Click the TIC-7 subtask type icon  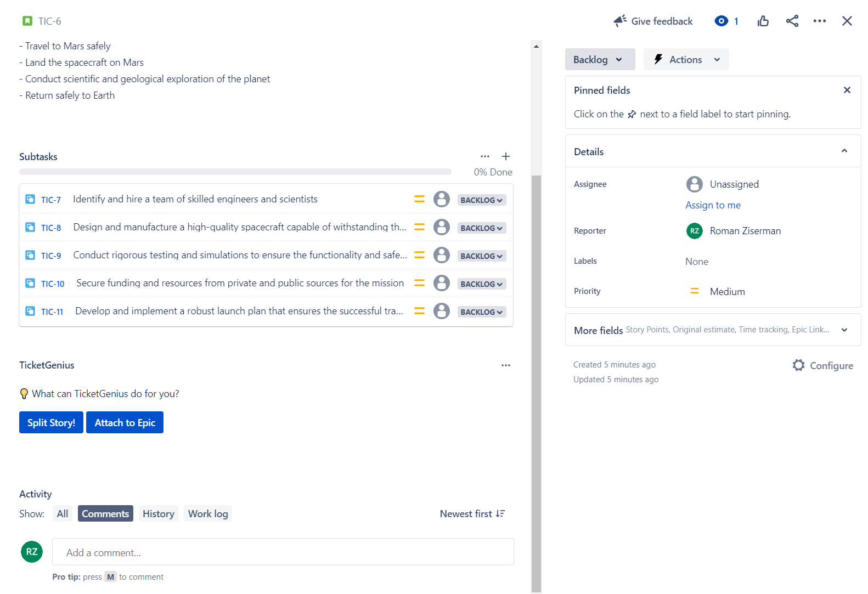(x=30, y=199)
